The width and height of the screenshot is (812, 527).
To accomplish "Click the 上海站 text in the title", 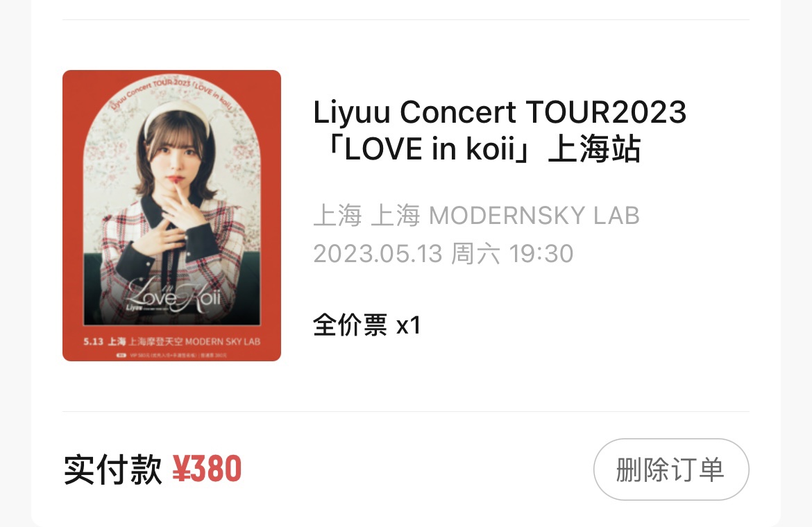I will coord(595,149).
